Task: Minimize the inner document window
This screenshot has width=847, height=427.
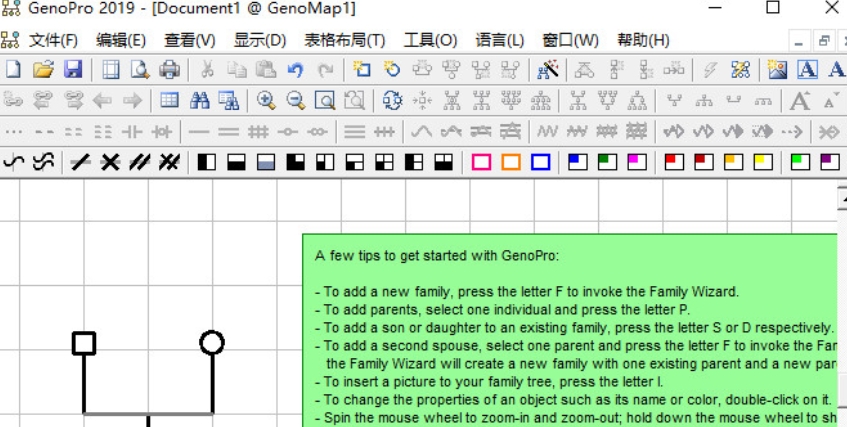Action: 799,41
